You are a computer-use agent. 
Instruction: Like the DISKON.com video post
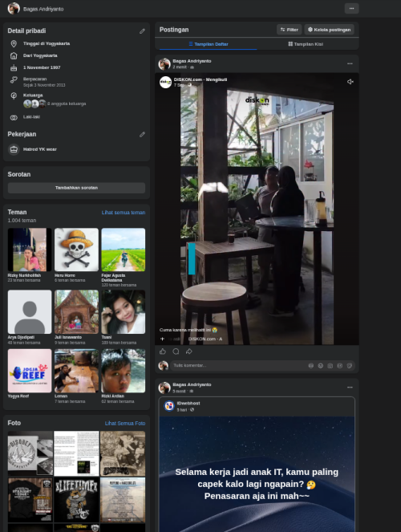click(163, 351)
